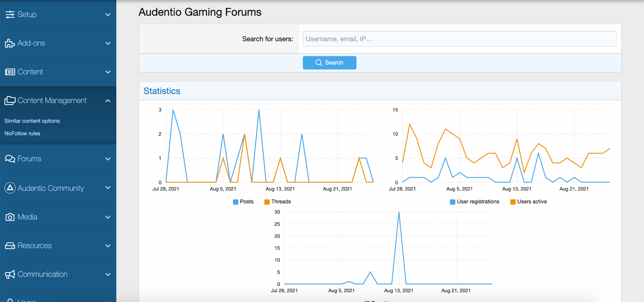644x302 pixels.
Task: Click the User registrations blue legend swatch
Action: 452,202
